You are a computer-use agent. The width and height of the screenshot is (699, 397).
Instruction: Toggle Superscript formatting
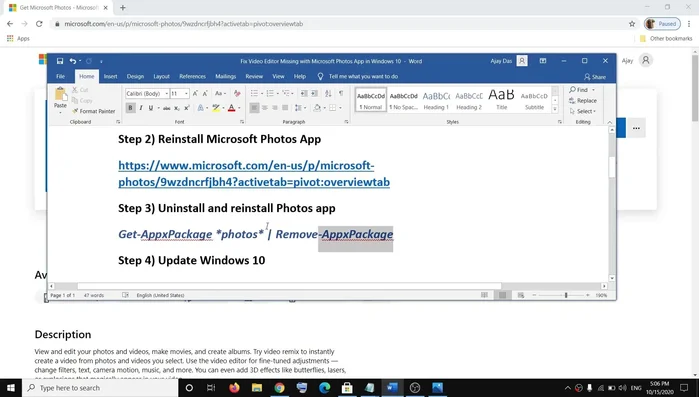click(187, 108)
